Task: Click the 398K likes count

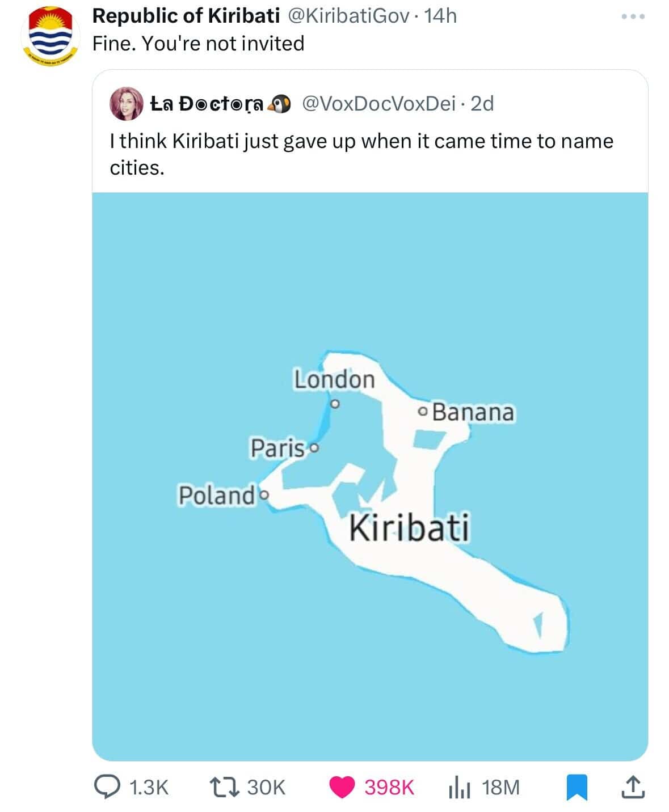Action: [389, 787]
